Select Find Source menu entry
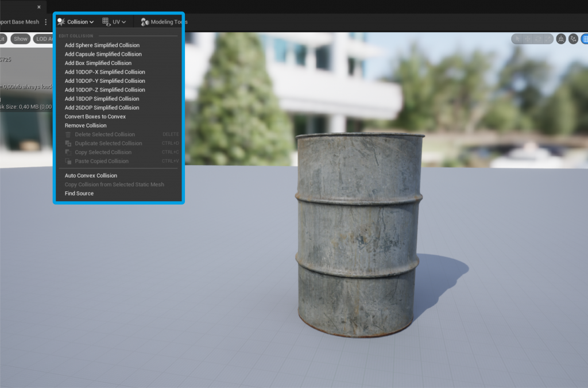The height and width of the screenshot is (388, 588). tap(79, 194)
